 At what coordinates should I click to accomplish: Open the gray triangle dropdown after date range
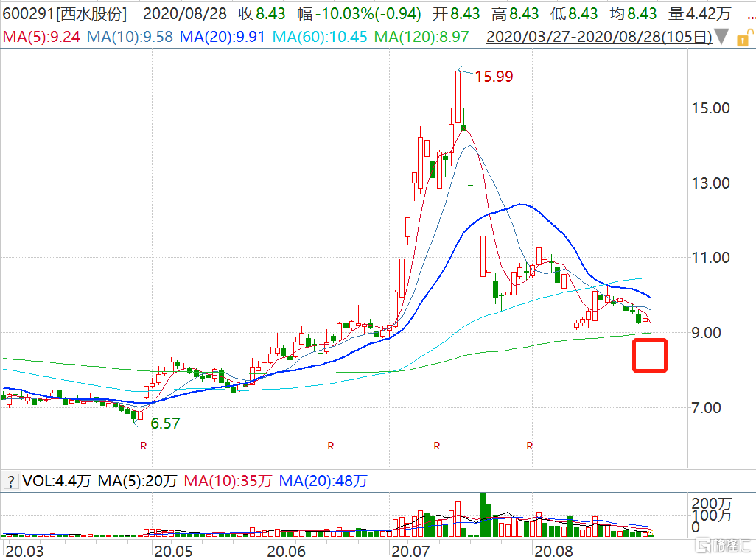(722, 35)
